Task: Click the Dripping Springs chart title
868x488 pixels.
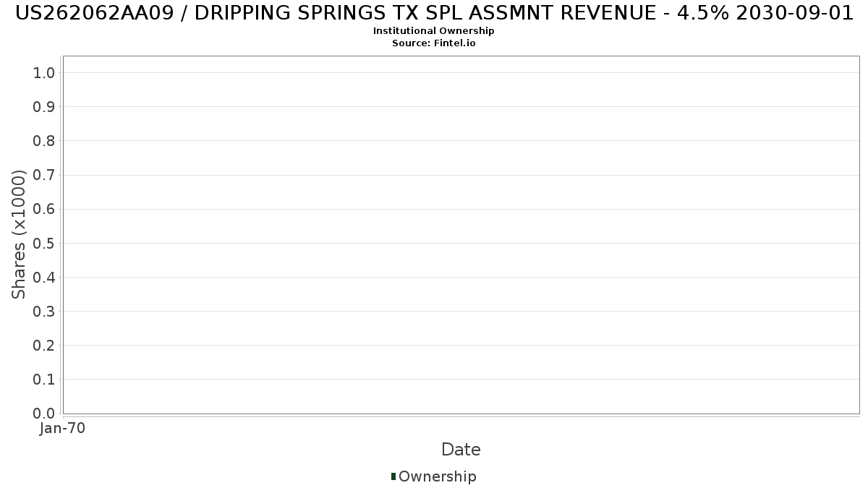Action: (x=434, y=13)
